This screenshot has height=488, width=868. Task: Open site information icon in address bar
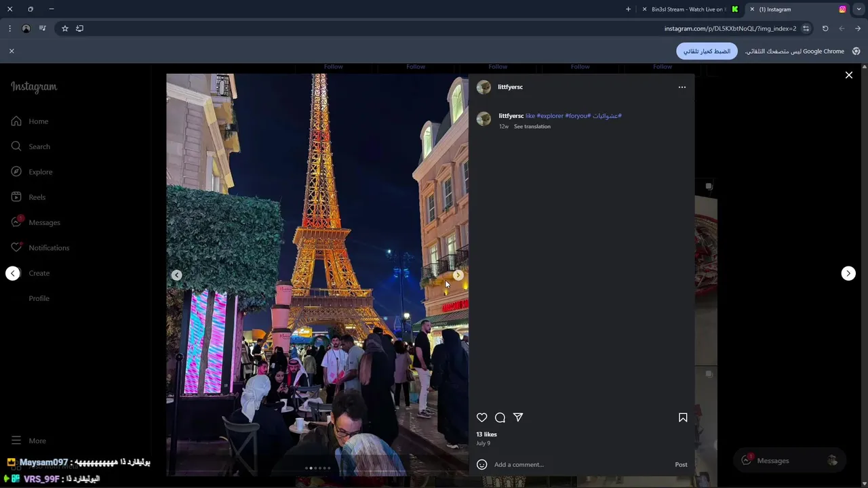(806, 28)
